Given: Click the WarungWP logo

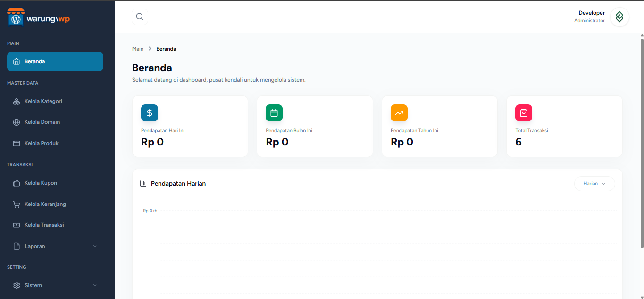Looking at the screenshot, I should coord(39,17).
